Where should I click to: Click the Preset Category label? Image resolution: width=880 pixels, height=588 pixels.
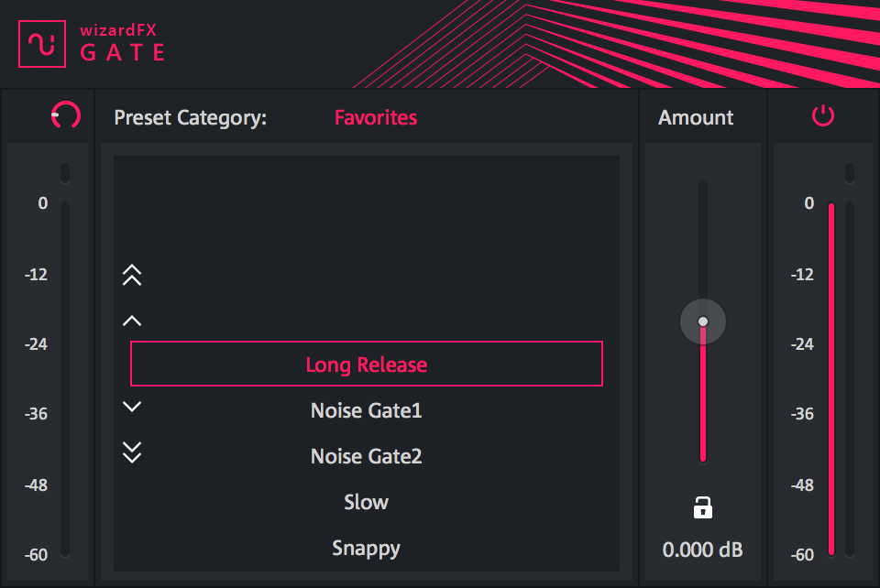(190, 117)
